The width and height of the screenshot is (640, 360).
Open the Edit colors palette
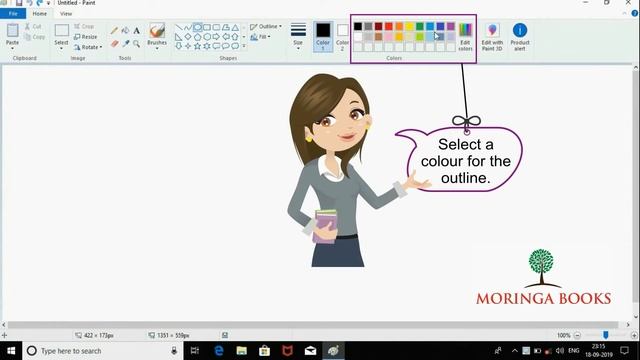pyautogui.click(x=465, y=37)
